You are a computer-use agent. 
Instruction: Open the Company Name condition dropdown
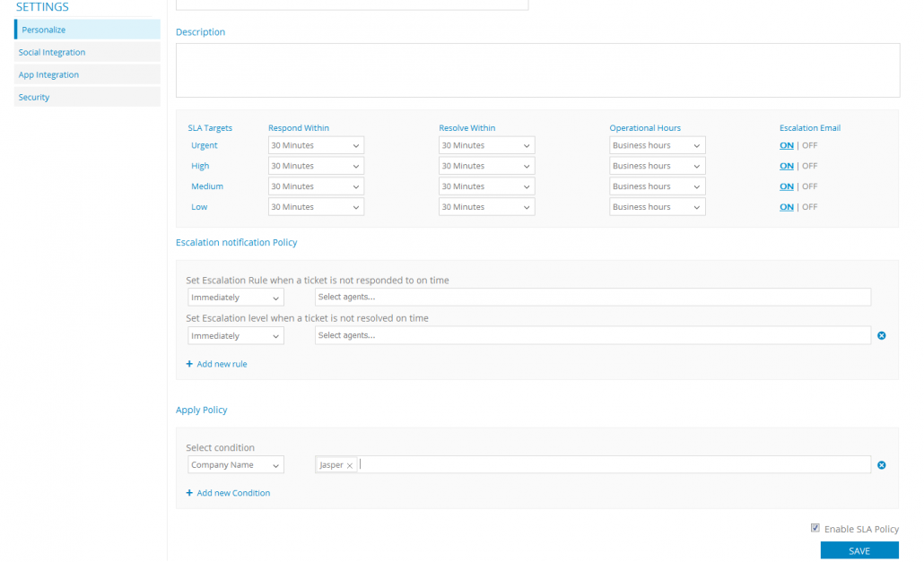(236, 465)
